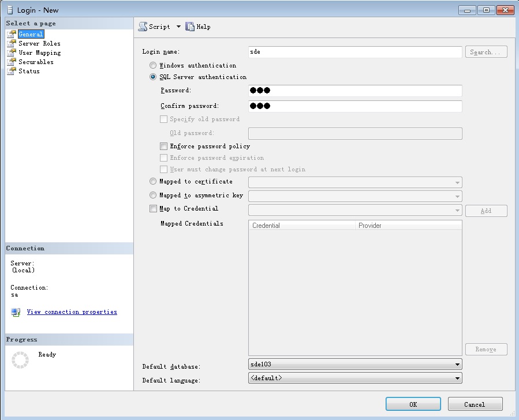
Task: Toggle Specify old password checkbox
Action: [x=163, y=119]
